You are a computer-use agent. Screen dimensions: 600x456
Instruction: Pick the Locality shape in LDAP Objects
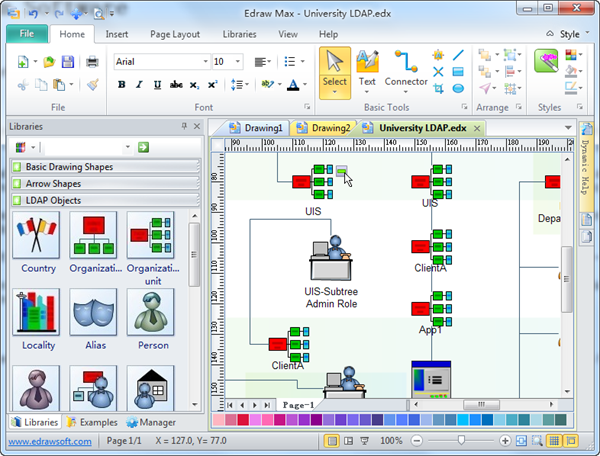(x=38, y=320)
